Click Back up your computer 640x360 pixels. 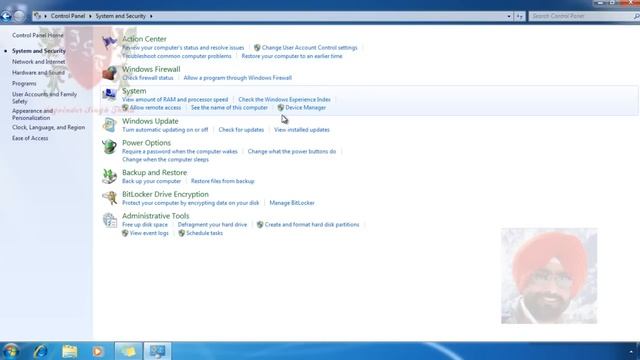pos(151,181)
